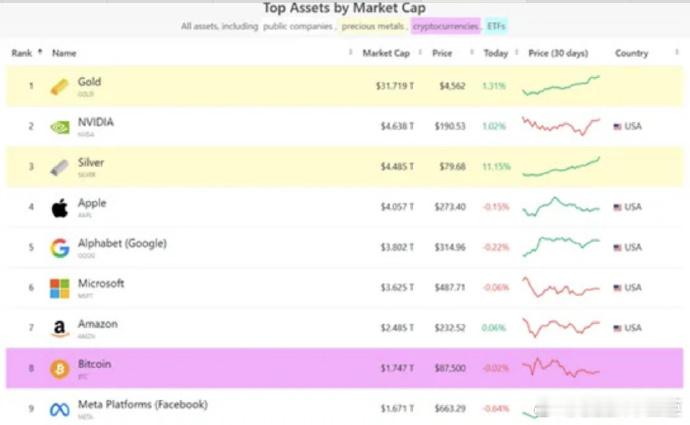Sort the table by Market Cap column
This screenshot has width=690, height=425.
pos(384,53)
